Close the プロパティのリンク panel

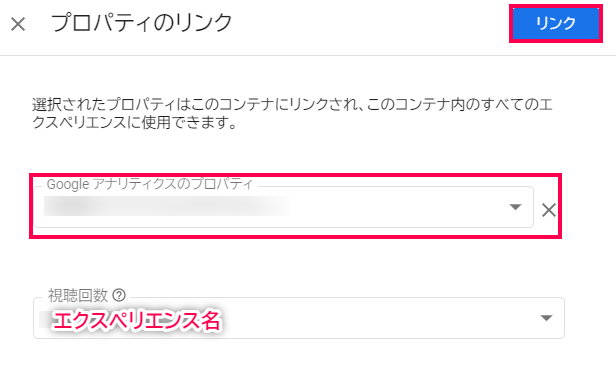[18, 24]
